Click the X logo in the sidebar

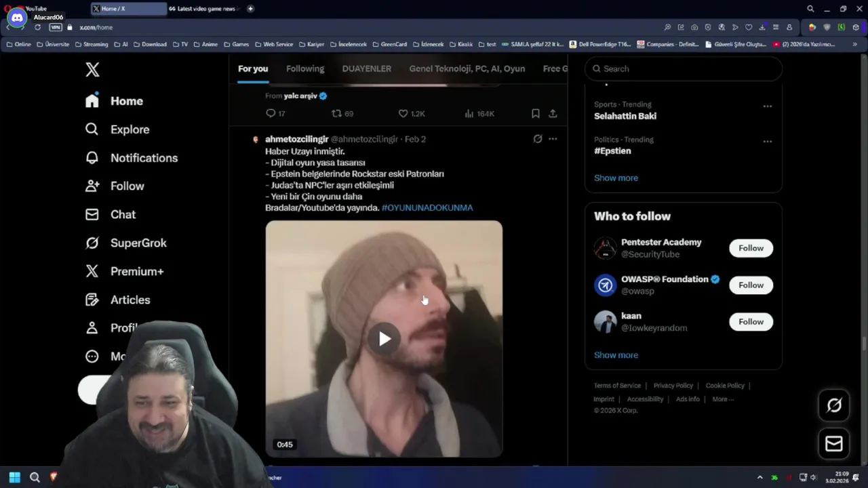coord(92,69)
